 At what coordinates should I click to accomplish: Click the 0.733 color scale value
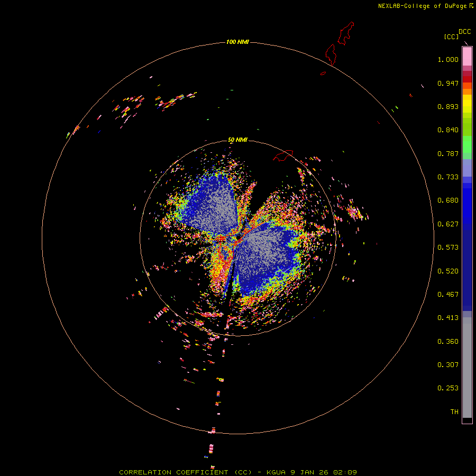[448, 177]
